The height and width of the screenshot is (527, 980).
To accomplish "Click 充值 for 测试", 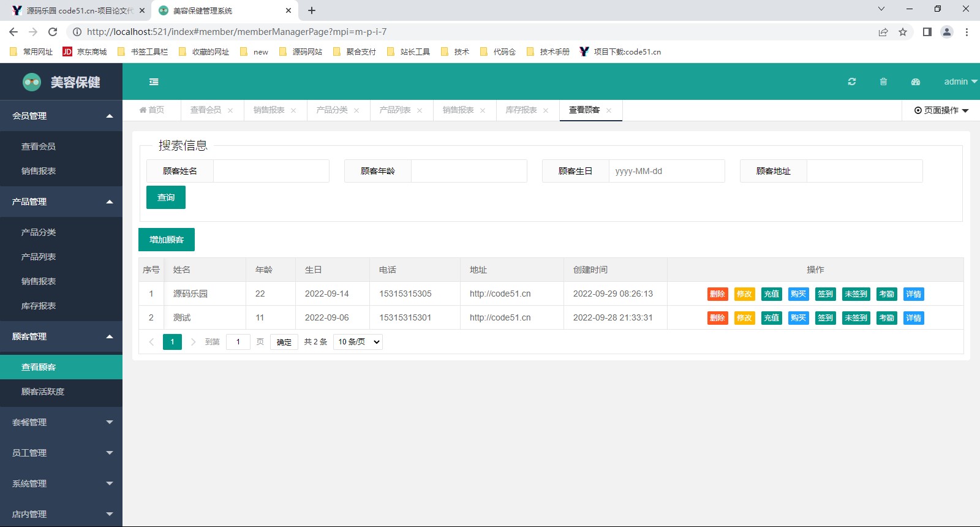I will pos(771,318).
